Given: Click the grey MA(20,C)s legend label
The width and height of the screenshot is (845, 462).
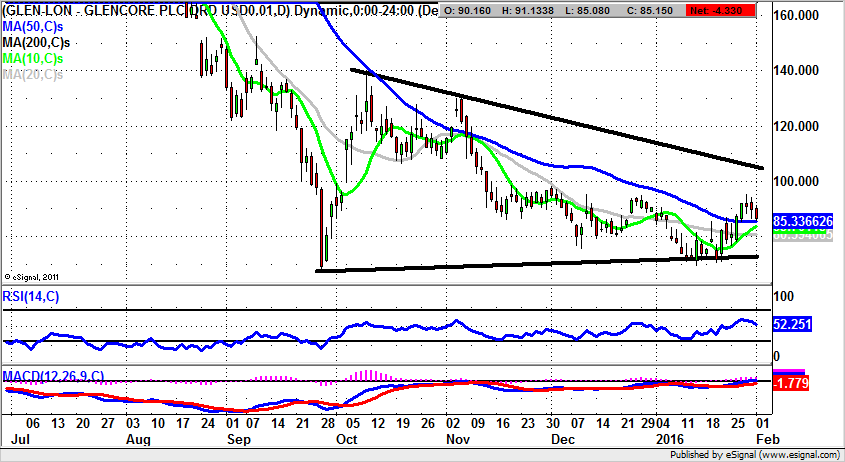Looking at the screenshot, I should point(33,74).
